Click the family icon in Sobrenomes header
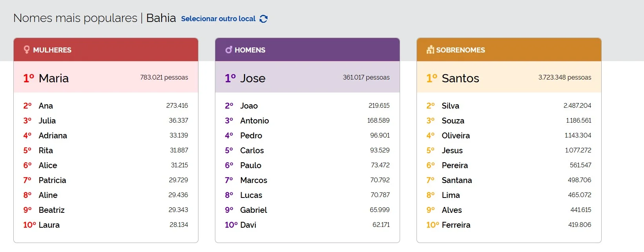644x252 pixels. coord(430,50)
